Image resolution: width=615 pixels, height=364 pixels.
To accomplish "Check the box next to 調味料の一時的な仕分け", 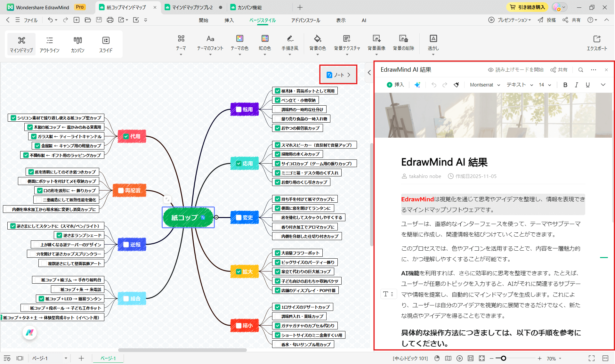I will (278, 109).
